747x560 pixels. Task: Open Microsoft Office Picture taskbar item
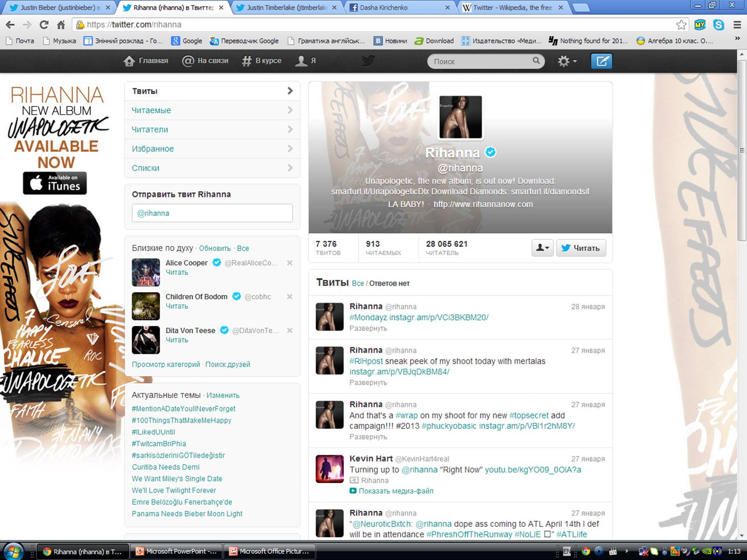269,551
